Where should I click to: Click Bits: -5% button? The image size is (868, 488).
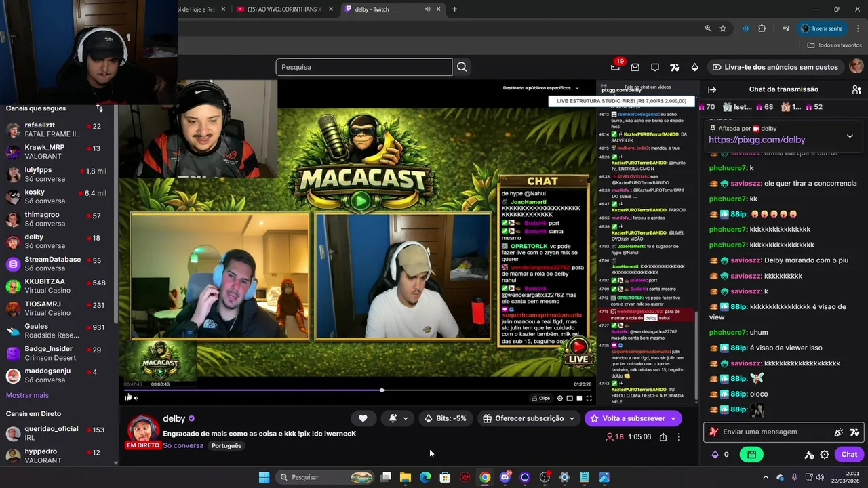pos(444,418)
